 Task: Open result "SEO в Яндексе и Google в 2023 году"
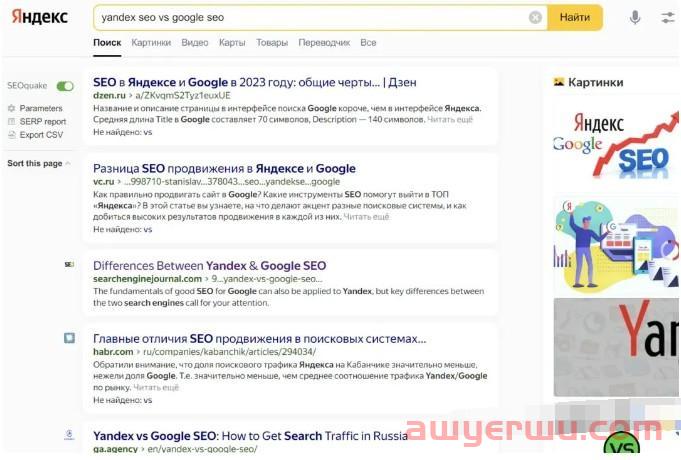(255, 82)
